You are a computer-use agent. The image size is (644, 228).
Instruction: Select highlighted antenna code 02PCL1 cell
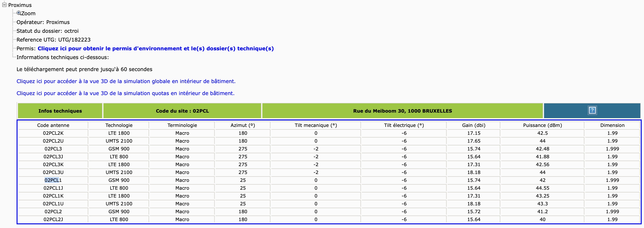[x=53, y=180]
